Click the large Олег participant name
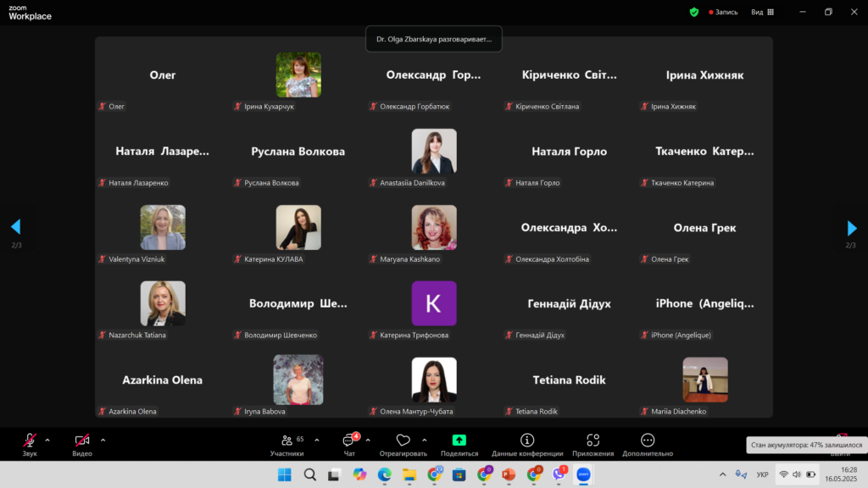This screenshot has width=868, height=488. 163,75
